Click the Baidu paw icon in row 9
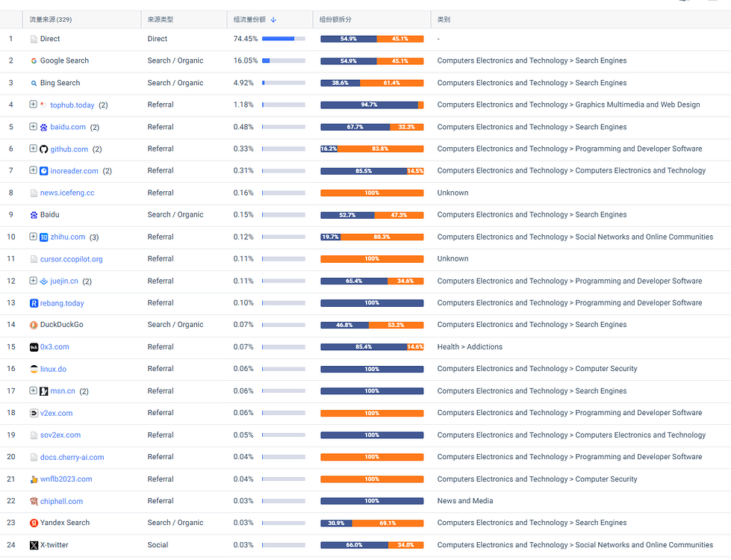Screen dimensions: 731x560 click(34, 215)
